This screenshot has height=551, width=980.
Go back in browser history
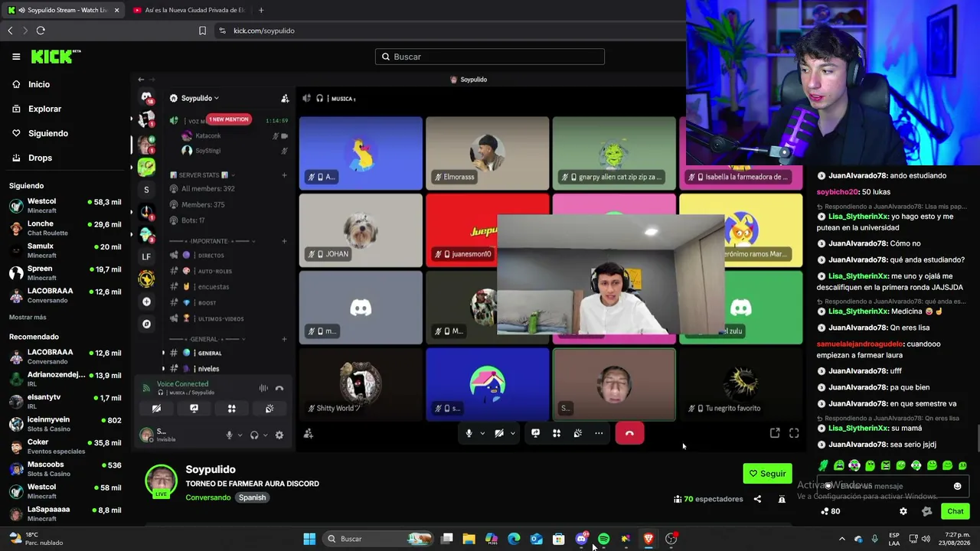coord(10,31)
